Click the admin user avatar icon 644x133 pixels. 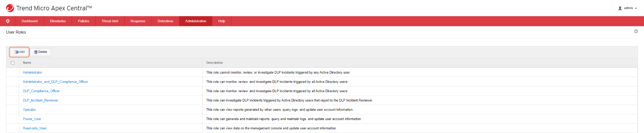(620, 8)
